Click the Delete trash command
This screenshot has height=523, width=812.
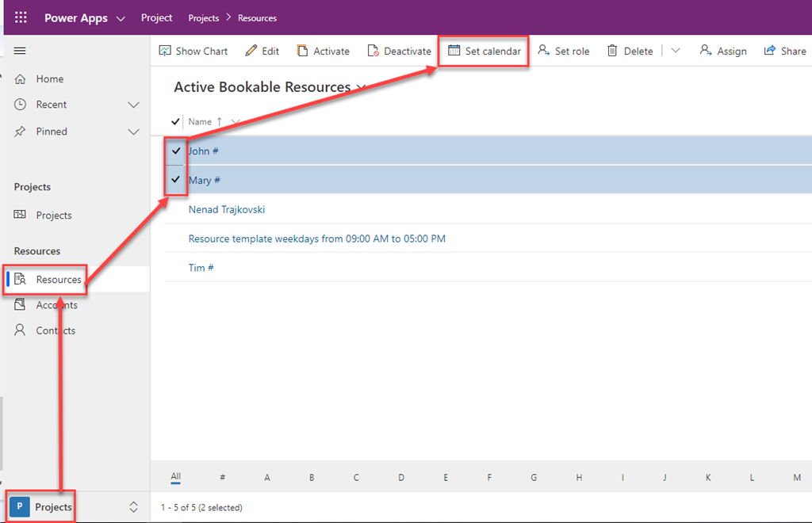[x=630, y=51]
